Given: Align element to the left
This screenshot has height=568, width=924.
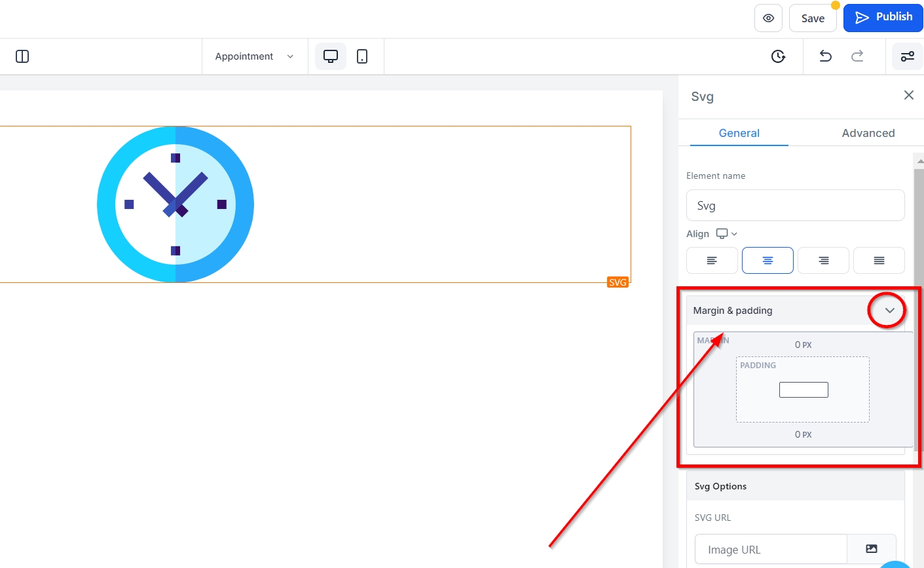Looking at the screenshot, I should tap(712, 261).
